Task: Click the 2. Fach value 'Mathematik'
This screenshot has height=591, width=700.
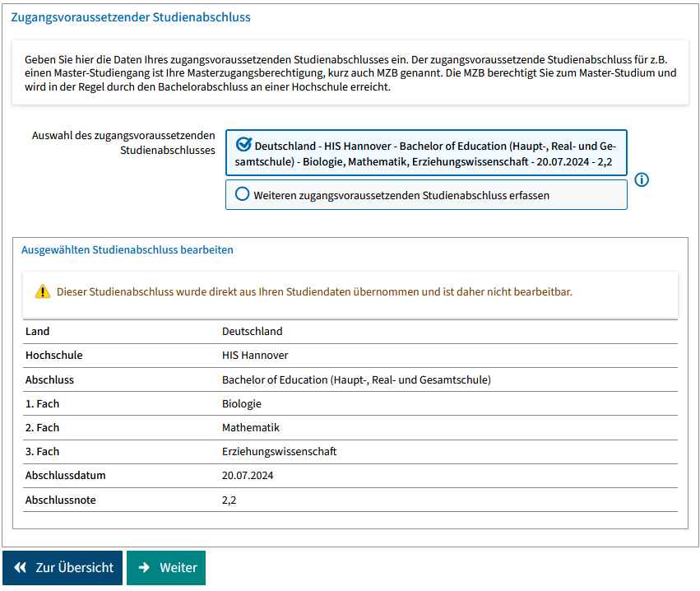Action: coord(251,427)
